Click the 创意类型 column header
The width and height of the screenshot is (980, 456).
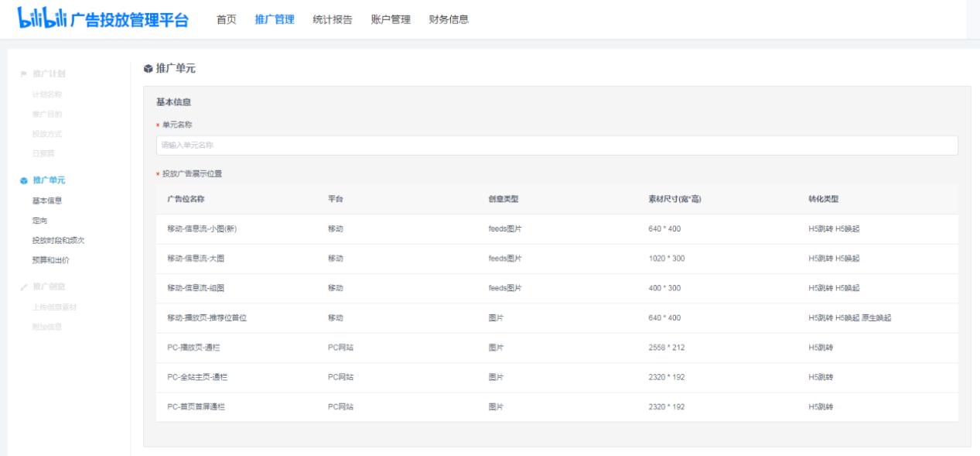tap(504, 199)
